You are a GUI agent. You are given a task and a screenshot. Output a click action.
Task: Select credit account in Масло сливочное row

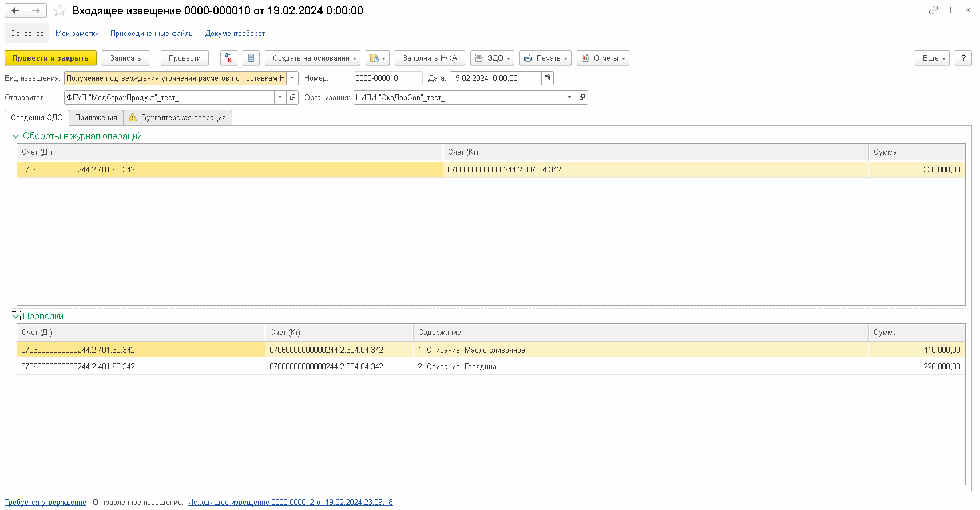pos(339,350)
